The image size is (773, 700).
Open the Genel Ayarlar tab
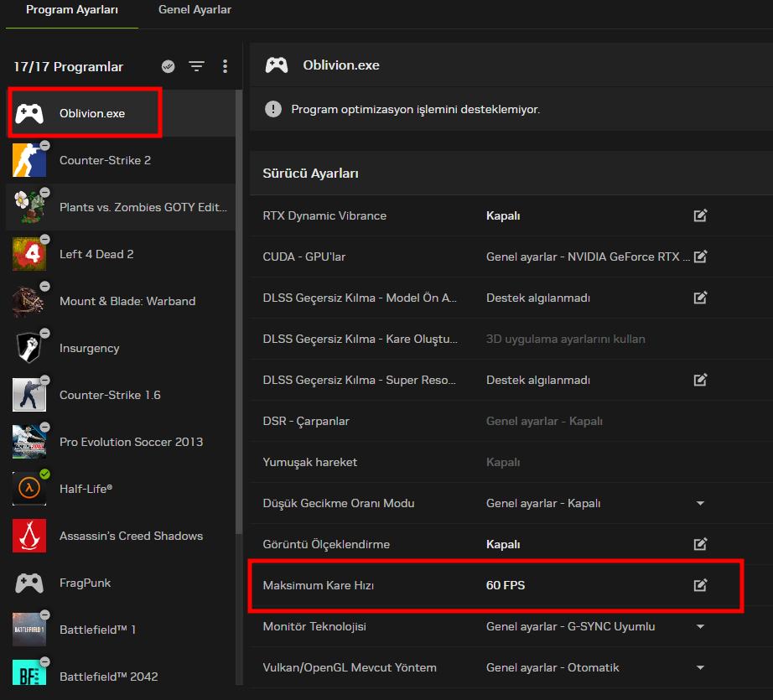coord(195,10)
